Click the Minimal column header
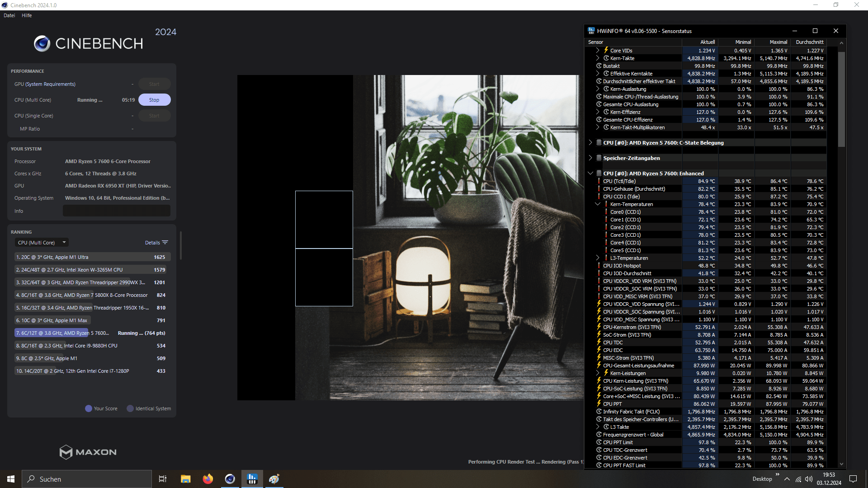Viewport: 868px width, 488px height. pos(736,42)
